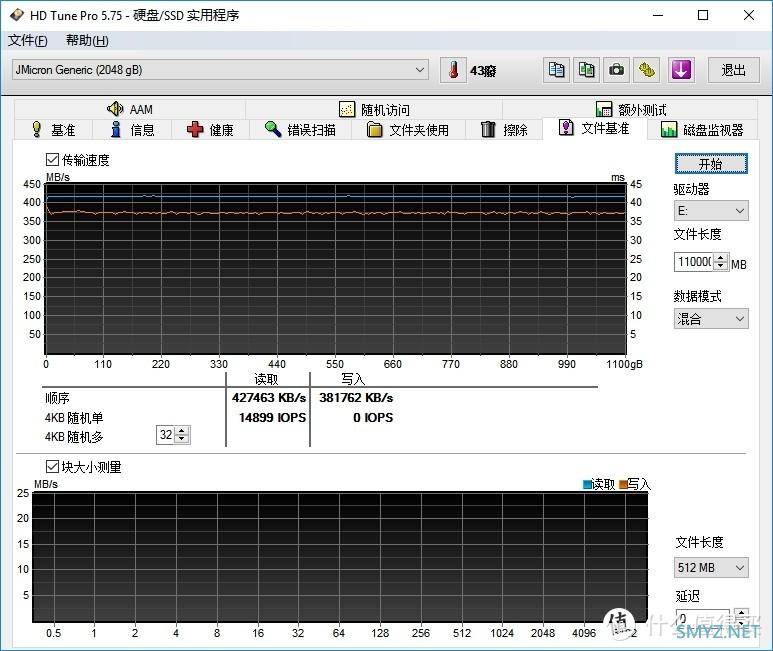The height and width of the screenshot is (651, 773).
Task: Click the 4KB 随机多 row label
Action: tap(74, 437)
